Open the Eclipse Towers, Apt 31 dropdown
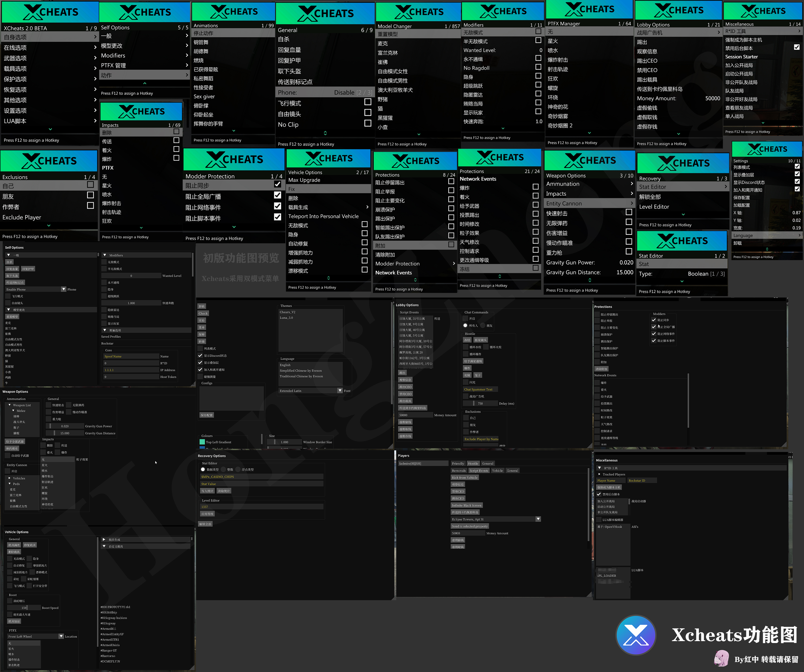804x672 pixels. point(538,519)
